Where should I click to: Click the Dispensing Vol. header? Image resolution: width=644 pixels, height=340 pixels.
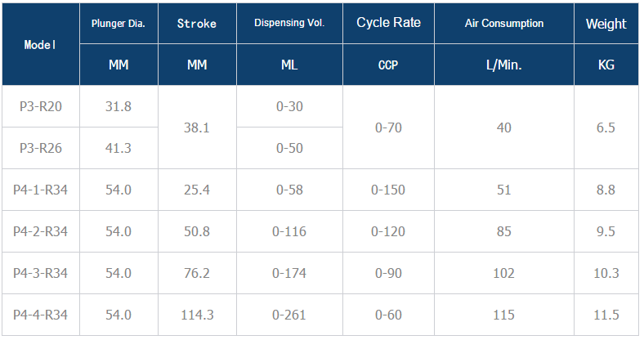click(290, 24)
